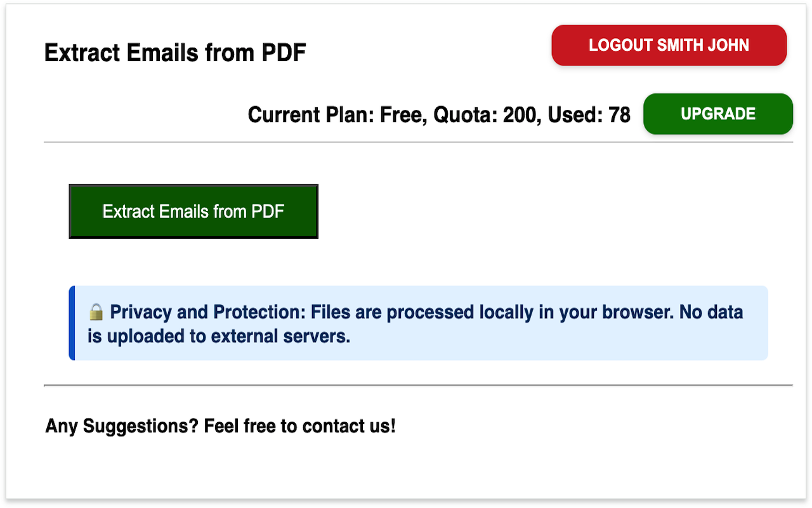Click the word Free in the plan line
Screen dimensions: 812x508
coord(402,115)
